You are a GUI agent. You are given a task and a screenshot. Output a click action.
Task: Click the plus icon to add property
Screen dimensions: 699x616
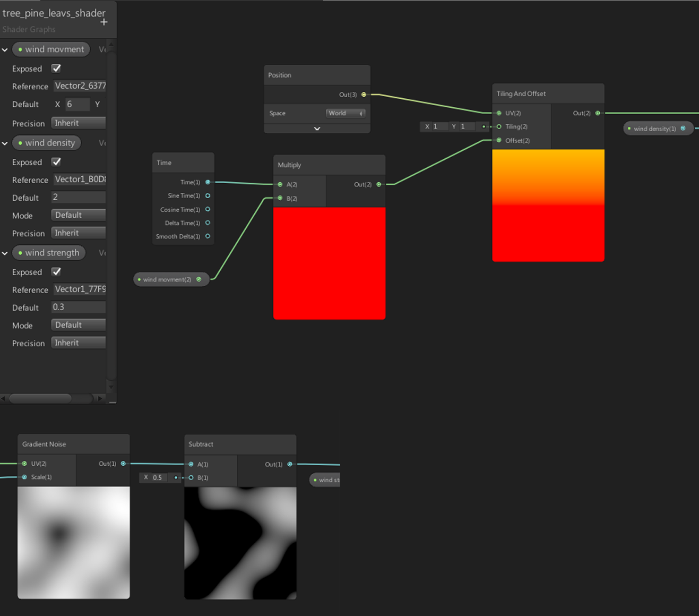point(104,22)
